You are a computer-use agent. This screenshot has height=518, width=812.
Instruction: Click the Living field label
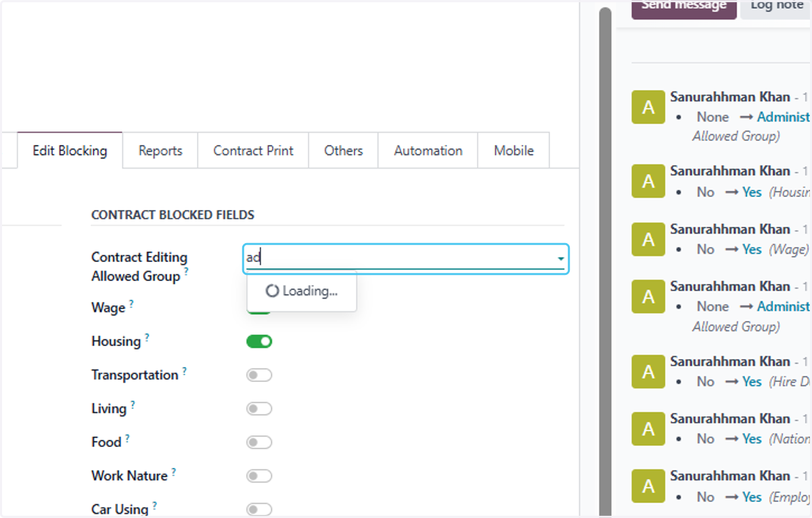click(109, 409)
